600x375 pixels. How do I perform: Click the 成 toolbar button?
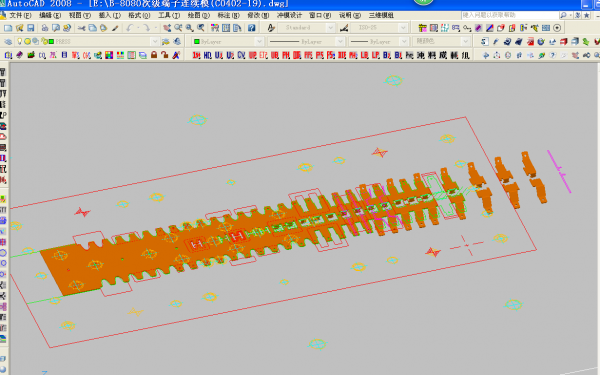click(x=443, y=55)
